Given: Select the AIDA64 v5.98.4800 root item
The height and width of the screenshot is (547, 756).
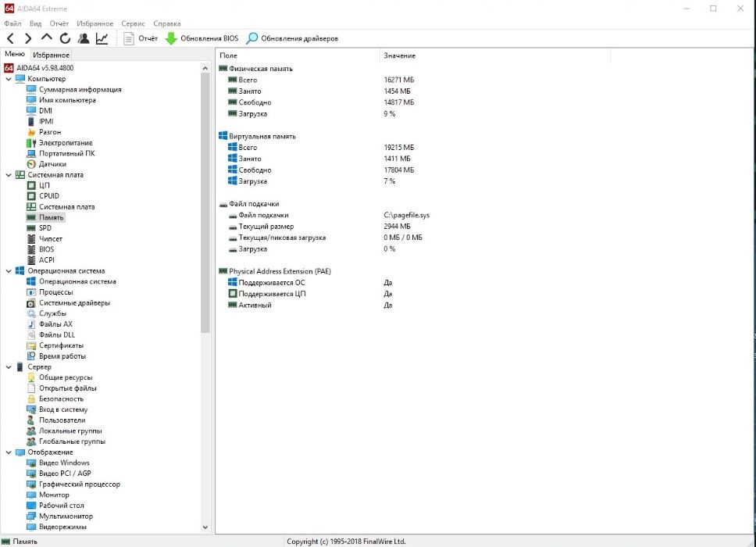Looking at the screenshot, I should coord(39,68).
